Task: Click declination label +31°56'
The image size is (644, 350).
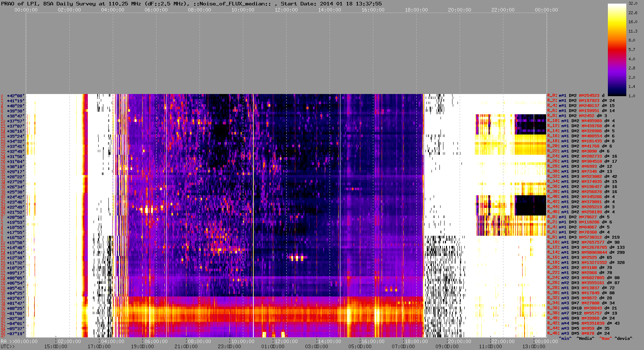Action: [16, 157]
